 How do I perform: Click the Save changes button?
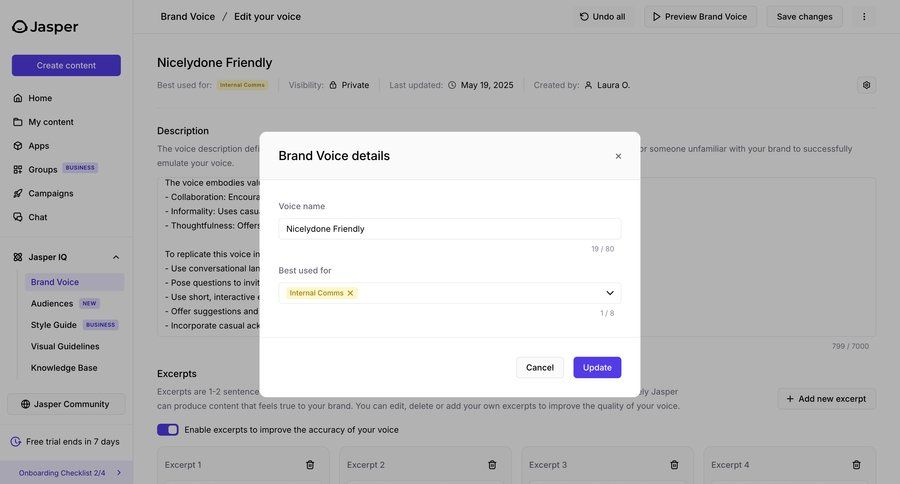[x=804, y=17]
